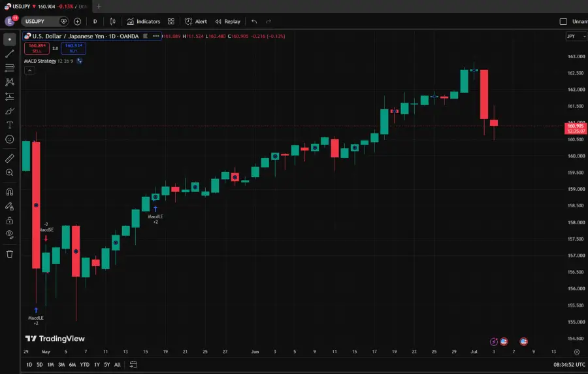This screenshot has width=588, height=374.
Task: Delete all drawings with trash icon
Action: [x=10, y=254]
